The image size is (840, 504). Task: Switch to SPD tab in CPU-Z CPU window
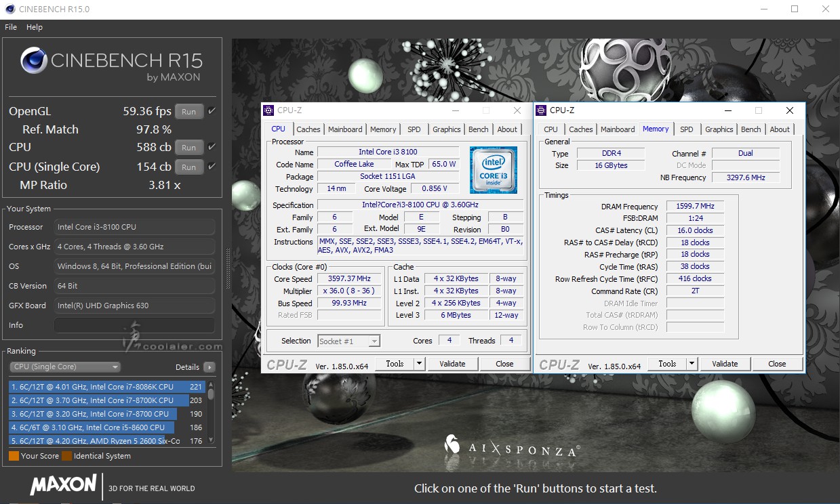414,129
